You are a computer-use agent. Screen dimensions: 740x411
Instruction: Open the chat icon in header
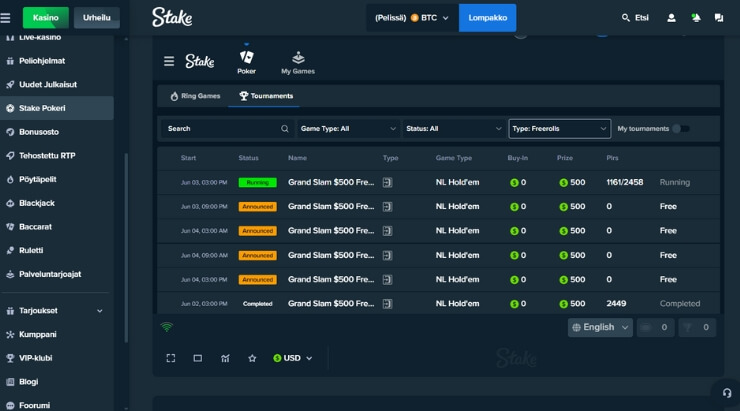[x=719, y=18]
